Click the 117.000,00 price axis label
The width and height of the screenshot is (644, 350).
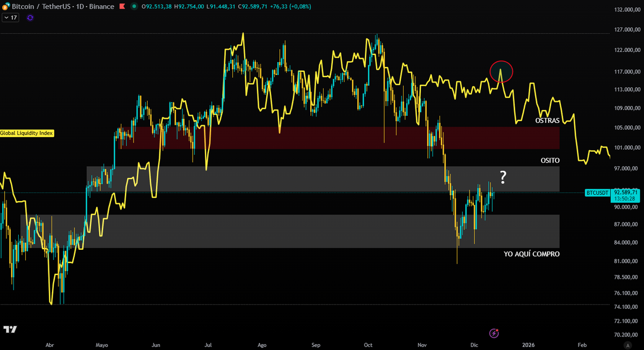627,71
